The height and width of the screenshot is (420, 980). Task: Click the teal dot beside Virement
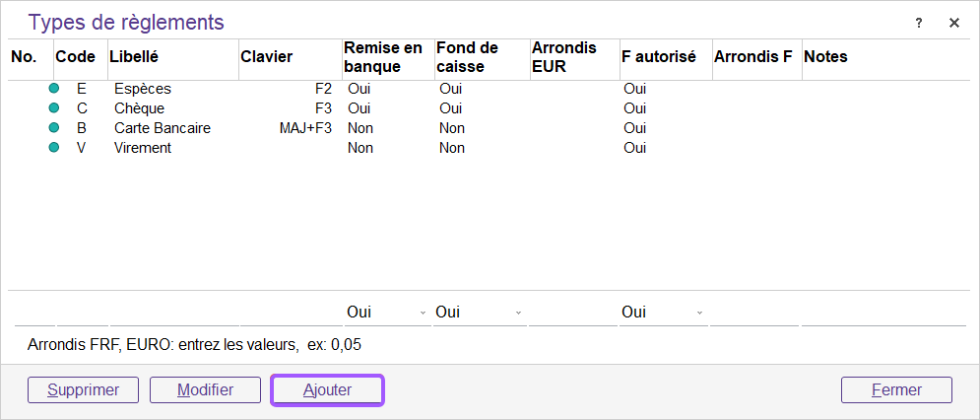[54, 148]
